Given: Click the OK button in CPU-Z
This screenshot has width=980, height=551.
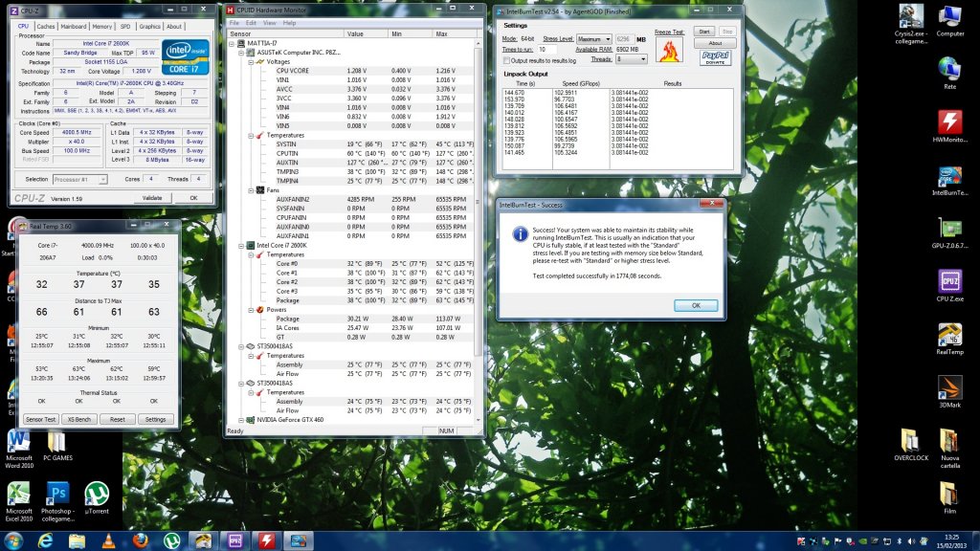Looking at the screenshot, I should pyautogui.click(x=193, y=198).
